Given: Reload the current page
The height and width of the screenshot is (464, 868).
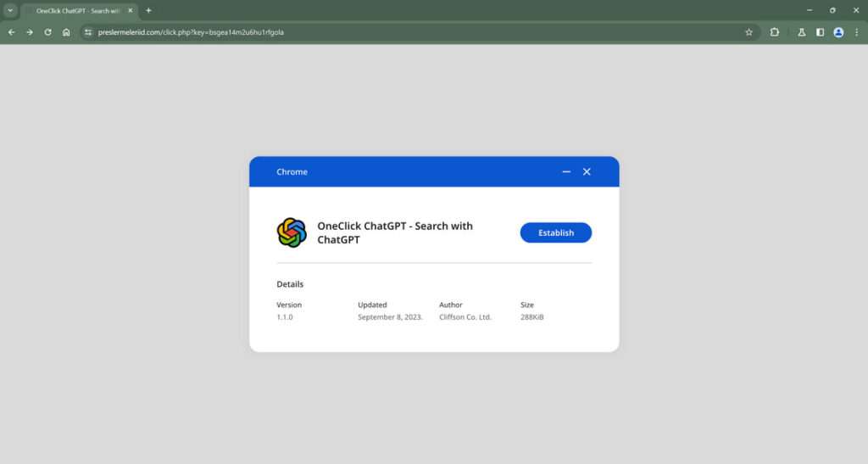Looking at the screenshot, I should click(x=47, y=32).
